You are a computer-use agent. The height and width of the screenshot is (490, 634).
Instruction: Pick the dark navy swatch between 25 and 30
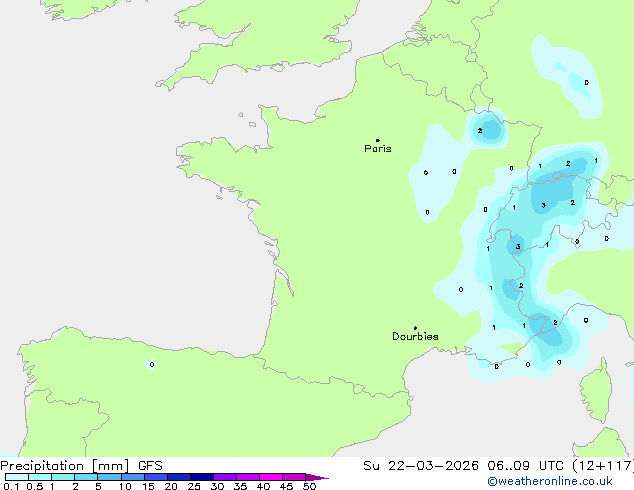click(202, 477)
